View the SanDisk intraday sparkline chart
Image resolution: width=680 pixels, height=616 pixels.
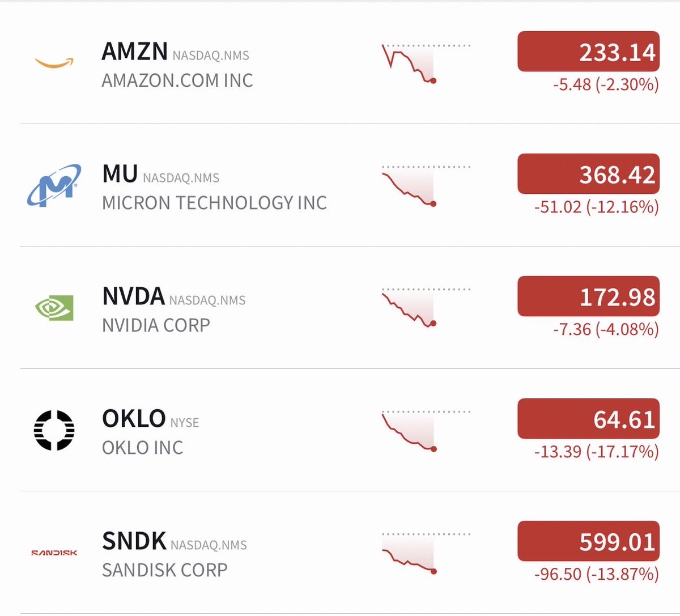[x=425, y=553]
